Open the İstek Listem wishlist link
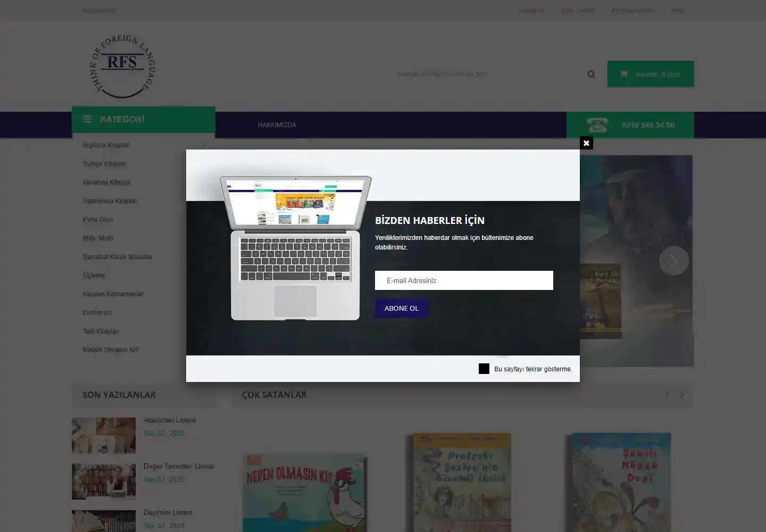 click(578, 11)
